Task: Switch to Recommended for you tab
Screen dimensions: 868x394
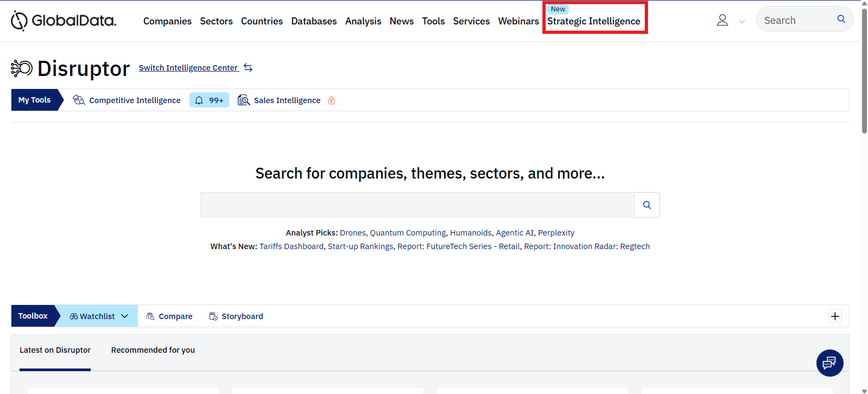Action: [x=153, y=350]
